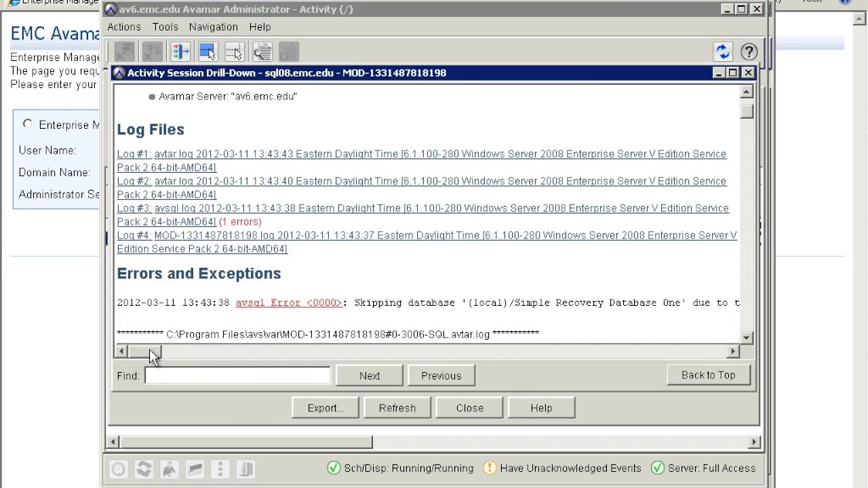This screenshot has height=488, width=868.
Task: Click log pane horizontal scrollbar left arrow
Action: [x=121, y=351]
